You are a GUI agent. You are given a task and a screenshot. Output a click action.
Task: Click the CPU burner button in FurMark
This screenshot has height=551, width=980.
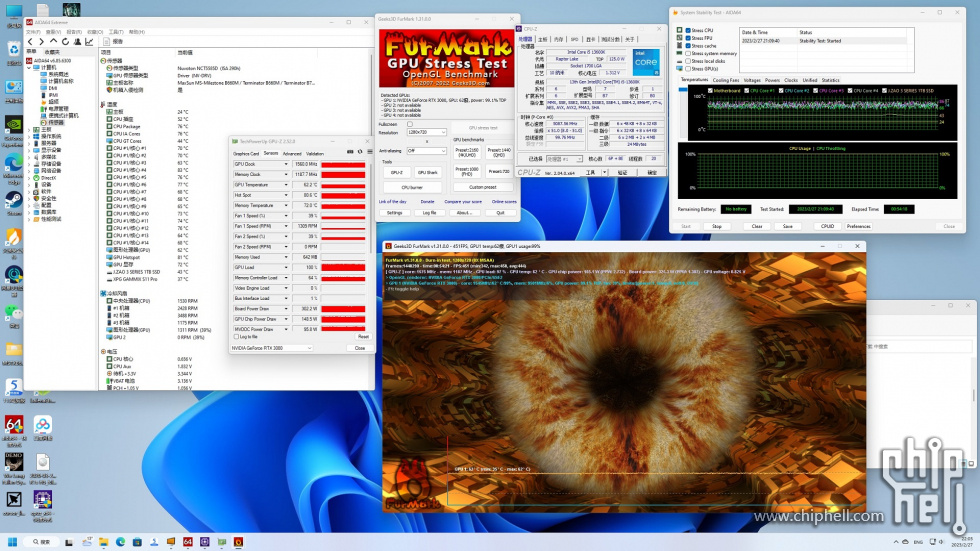click(412, 187)
